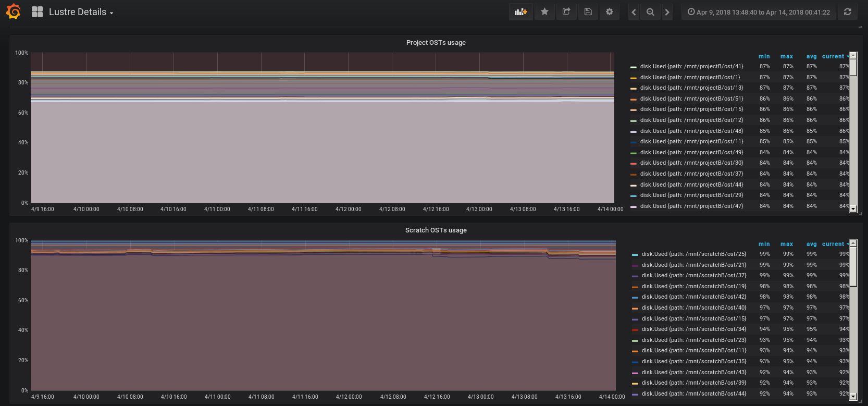Sort Project legend by avg column
The image size is (868, 406).
811,56
